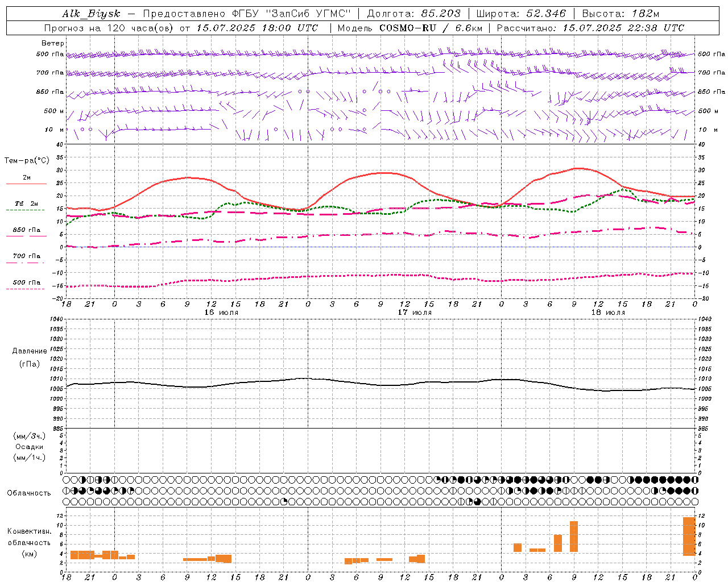Click the date label 16 июля

[221, 312]
